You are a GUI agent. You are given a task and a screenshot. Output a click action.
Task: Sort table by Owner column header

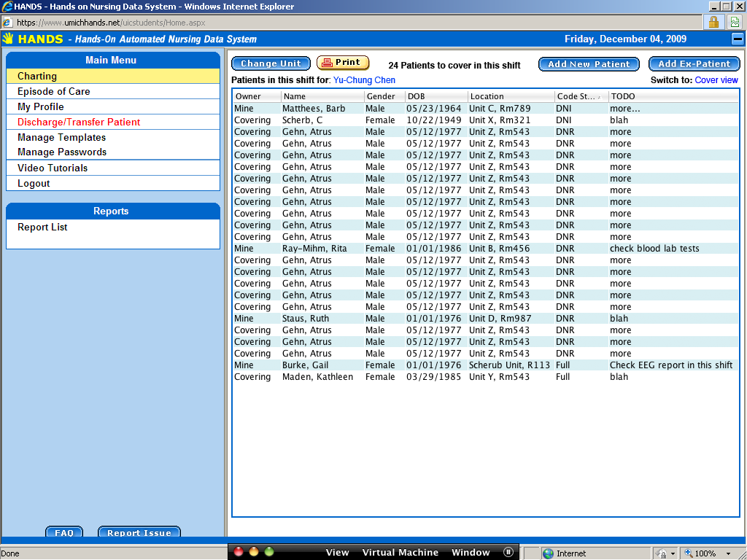[x=257, y=96]
